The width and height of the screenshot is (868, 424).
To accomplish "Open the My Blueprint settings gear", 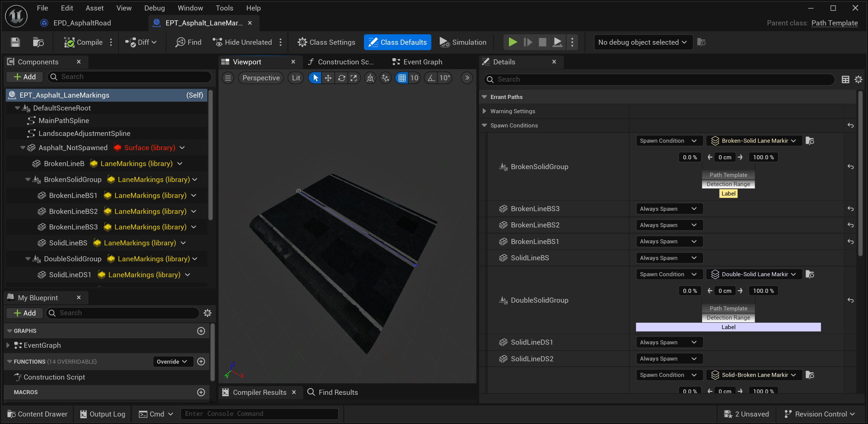I will pyautogui.click(x=207, y=313).
